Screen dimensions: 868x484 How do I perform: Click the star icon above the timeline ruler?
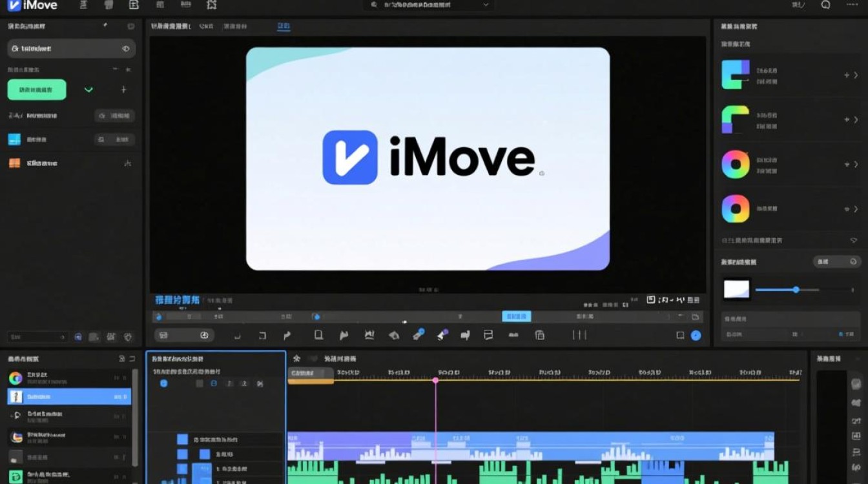[x=297, y=358]
